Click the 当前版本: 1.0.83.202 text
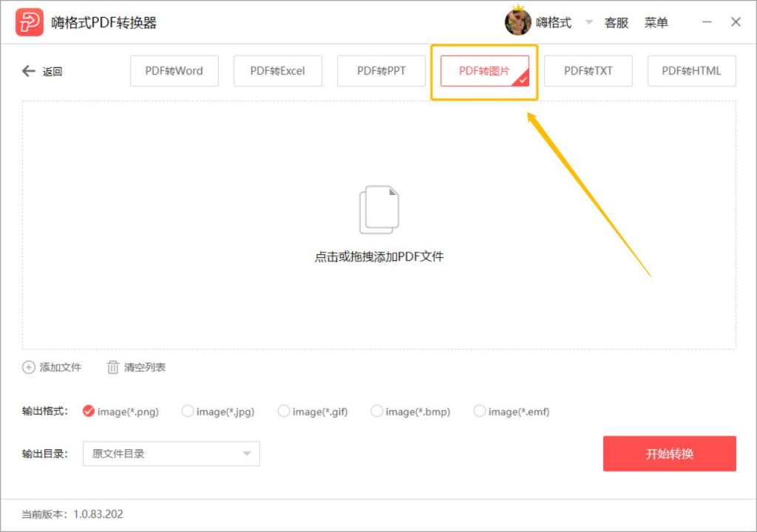Screen dimensions: 757x532 click(72, 514)
